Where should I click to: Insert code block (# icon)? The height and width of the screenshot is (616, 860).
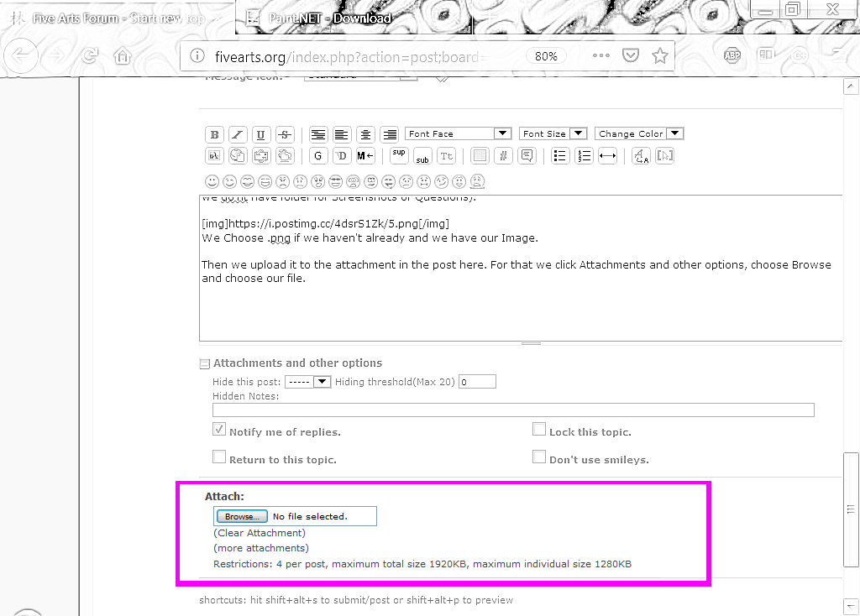(x=503, y=155)
